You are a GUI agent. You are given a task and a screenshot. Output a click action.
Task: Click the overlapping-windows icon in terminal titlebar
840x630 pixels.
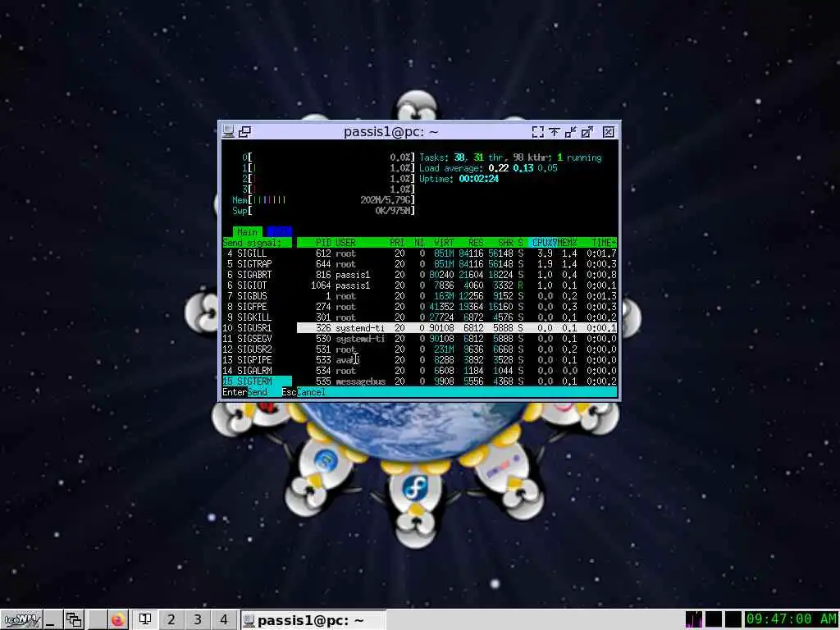point(244,131)
